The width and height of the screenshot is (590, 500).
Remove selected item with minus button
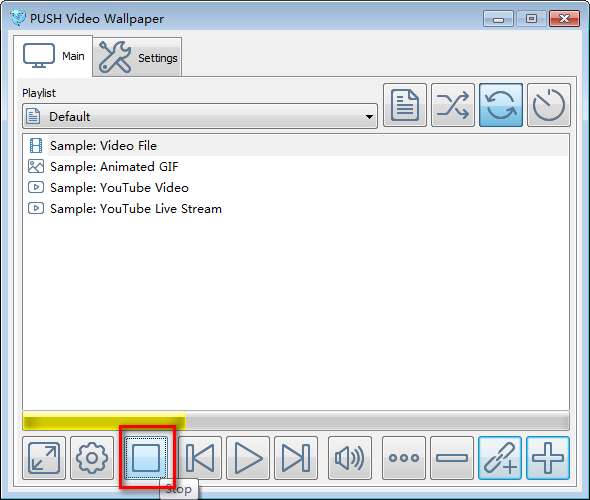pyautogui.click(x=452, y=458)
